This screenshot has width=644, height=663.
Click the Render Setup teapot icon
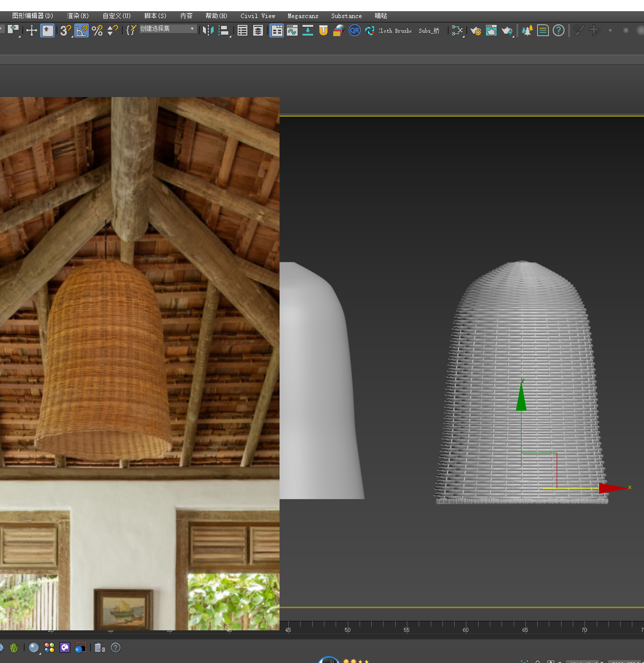pyautogui.click(x=475, y=31)
